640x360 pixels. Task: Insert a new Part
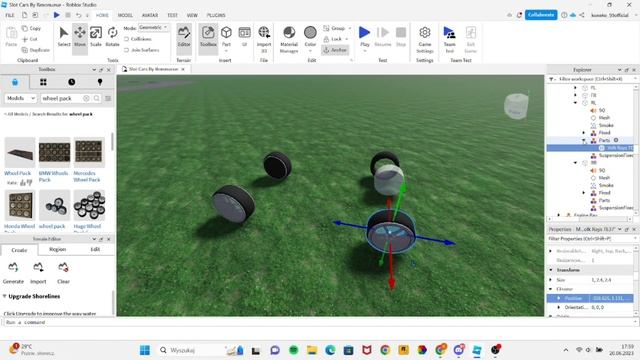point(226,37)
